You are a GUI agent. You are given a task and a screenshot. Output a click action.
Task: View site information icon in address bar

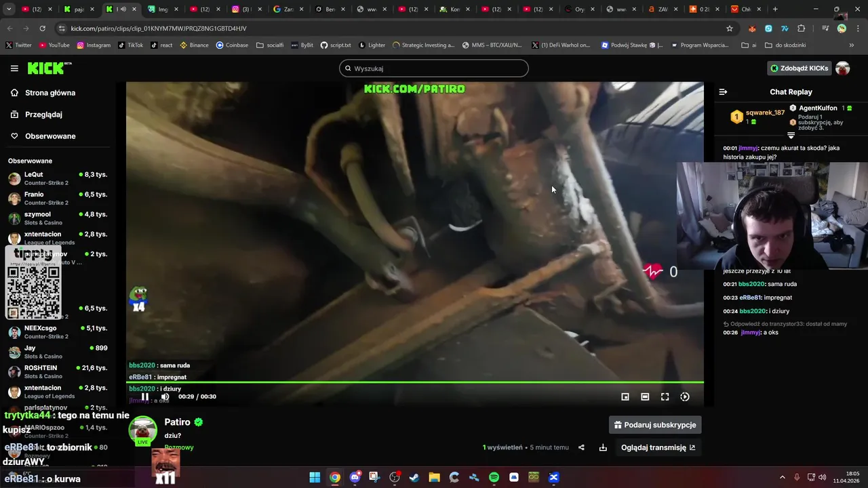click(x=62, y=28)
